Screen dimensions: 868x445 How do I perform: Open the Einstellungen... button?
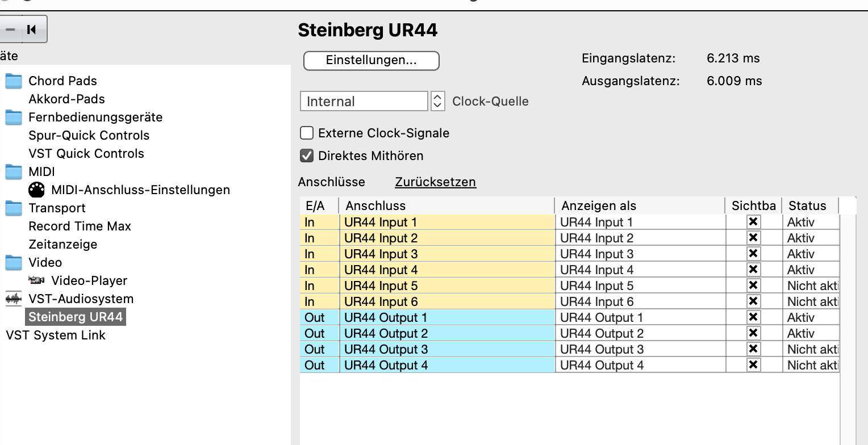tap(371, 61)
